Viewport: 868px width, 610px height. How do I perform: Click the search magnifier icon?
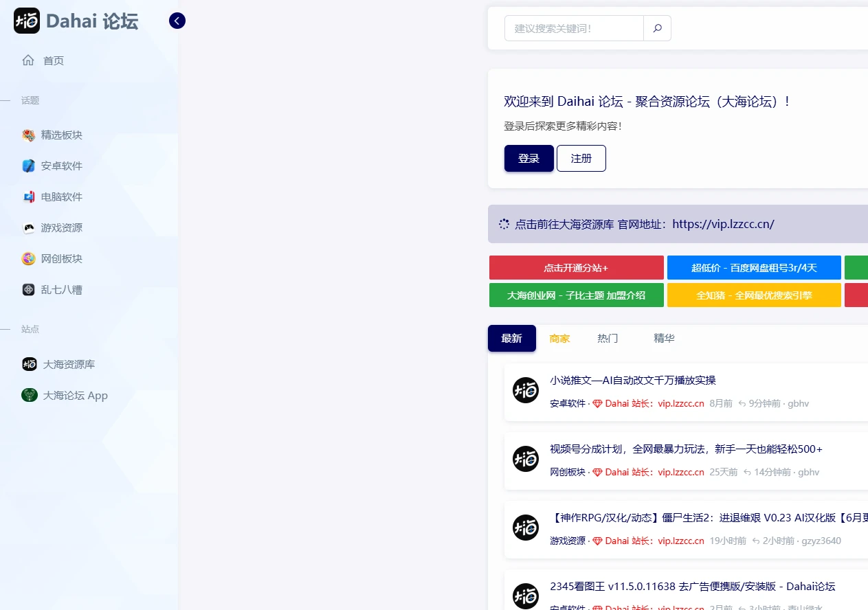click(x=656, y=28)
